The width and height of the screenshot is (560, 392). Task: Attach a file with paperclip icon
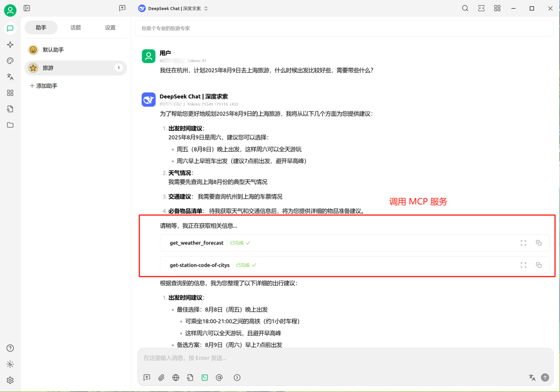click(161, 378)
